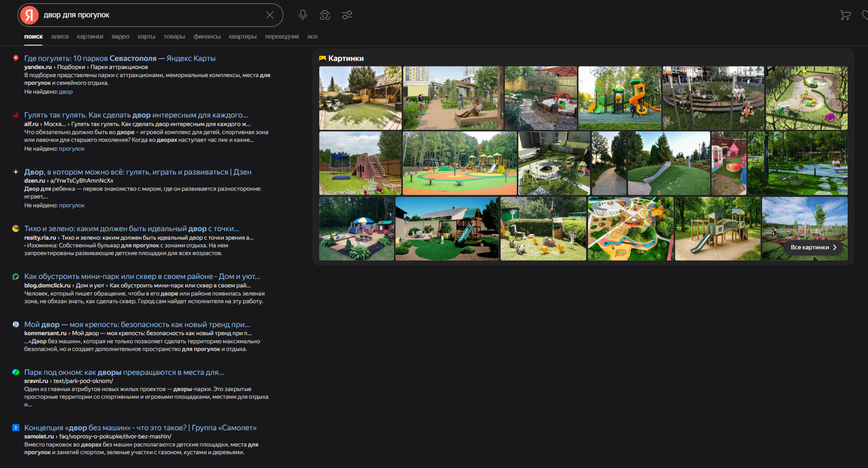868x468 pixels.
Task: Open first wooden gazebo image thumbnail
Action: click(x=360, y=98)
